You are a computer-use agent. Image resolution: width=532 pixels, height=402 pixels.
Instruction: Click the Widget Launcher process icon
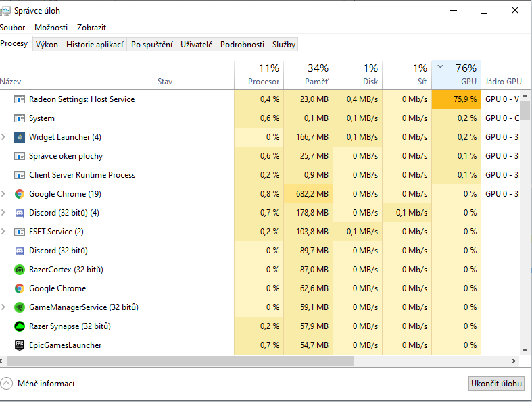pyautogui.click(x=19, y=137)
